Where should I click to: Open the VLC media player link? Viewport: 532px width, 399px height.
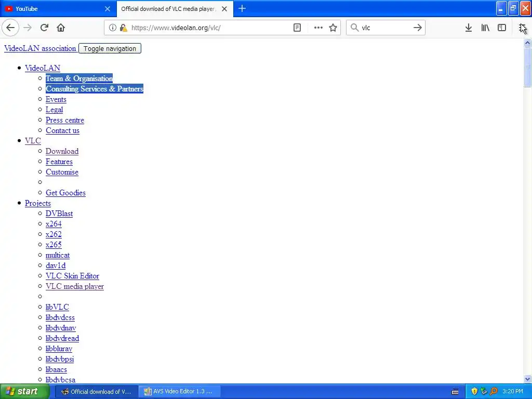(x=75, y=286)
